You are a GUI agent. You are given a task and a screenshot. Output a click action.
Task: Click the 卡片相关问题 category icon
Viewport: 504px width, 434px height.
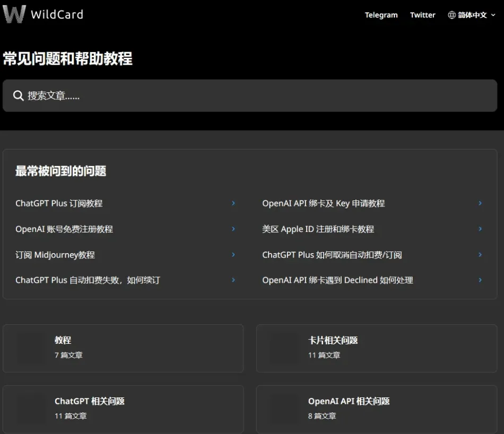(x=284, y=348)
